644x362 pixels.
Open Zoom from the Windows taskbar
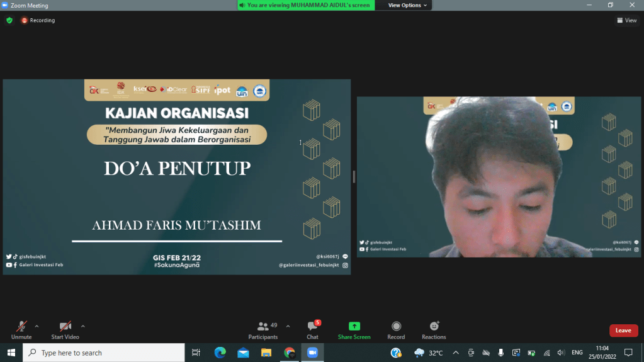pos(312,353)
